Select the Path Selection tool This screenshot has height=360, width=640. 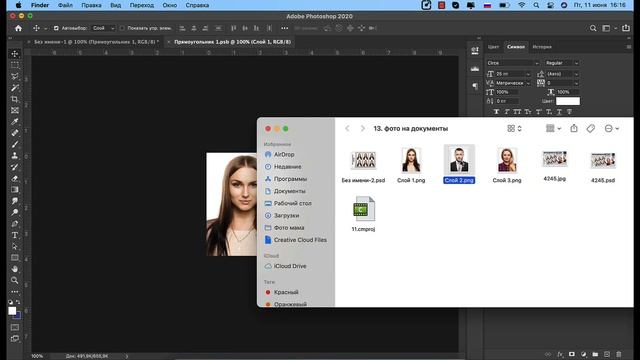(15, 247)
